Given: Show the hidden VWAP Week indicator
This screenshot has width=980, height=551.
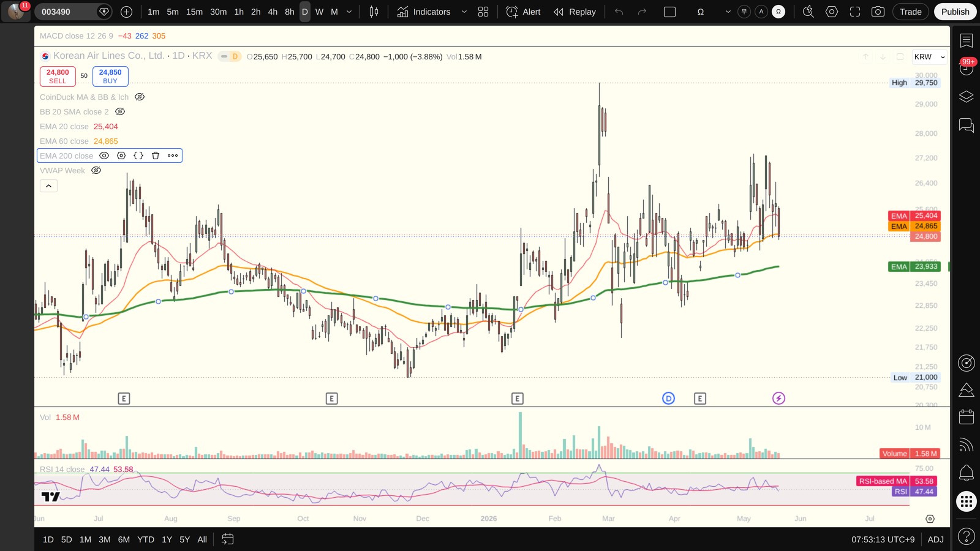Looking at the screenshot, I should (96, 170).
